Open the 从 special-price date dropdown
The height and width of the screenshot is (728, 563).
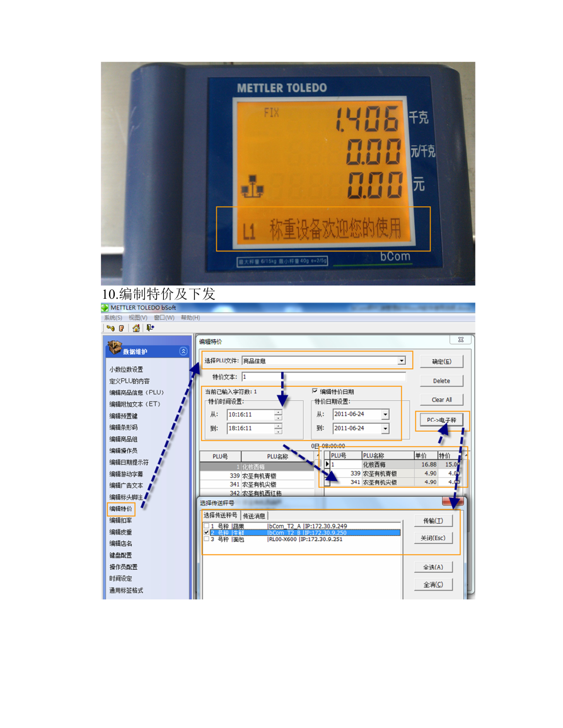pos(385,414)
